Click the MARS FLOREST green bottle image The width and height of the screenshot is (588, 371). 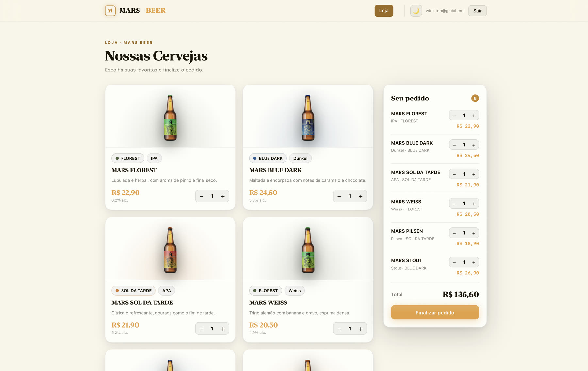pyautogui.click(x=170, y=118)
